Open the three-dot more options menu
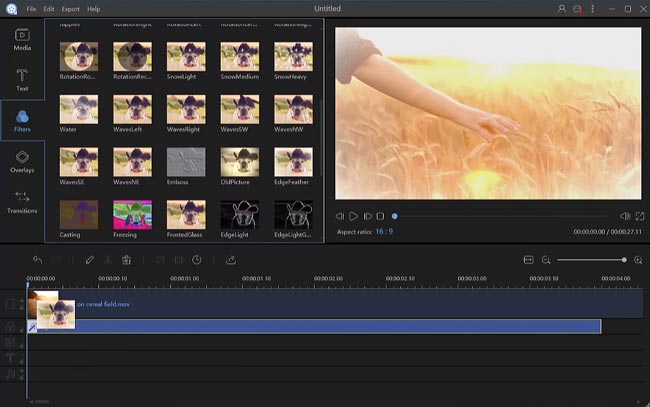Image resolution: width=650 pixels, height=407 pixels. coord(593,9)
